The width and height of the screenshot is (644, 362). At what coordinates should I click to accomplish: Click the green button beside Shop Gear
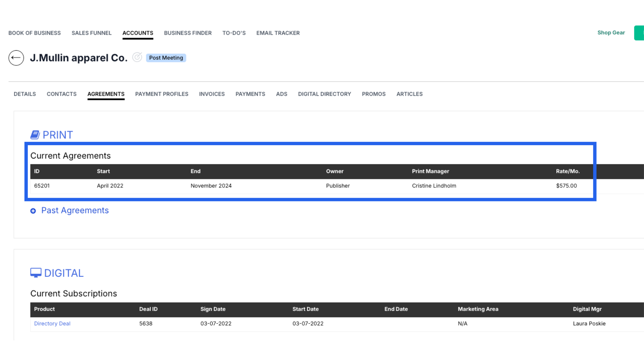tap(639, 33)
